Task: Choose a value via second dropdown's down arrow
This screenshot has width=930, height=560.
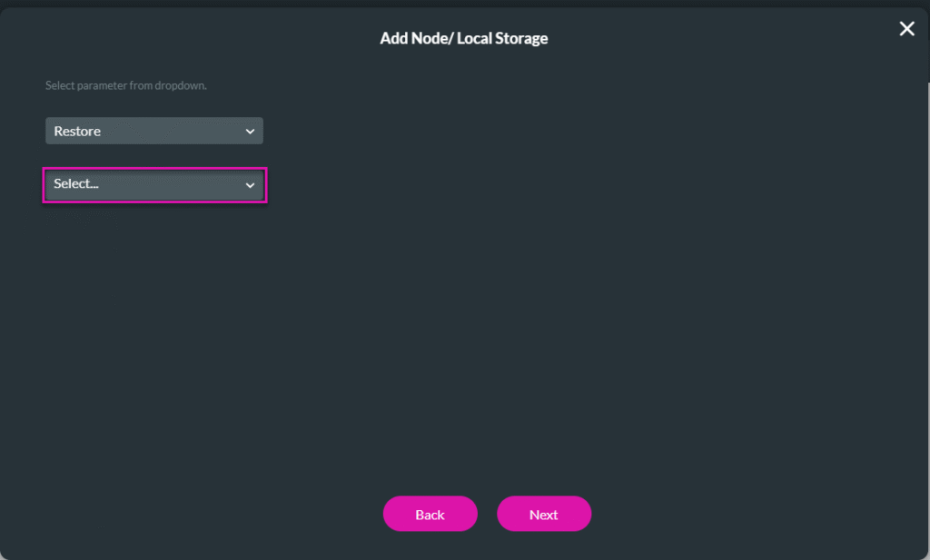Action: (250, 185)
